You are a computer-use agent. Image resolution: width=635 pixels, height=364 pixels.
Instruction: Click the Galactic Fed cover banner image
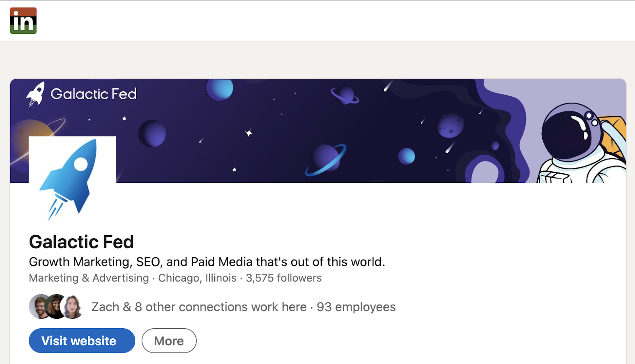tap(318, 131)
